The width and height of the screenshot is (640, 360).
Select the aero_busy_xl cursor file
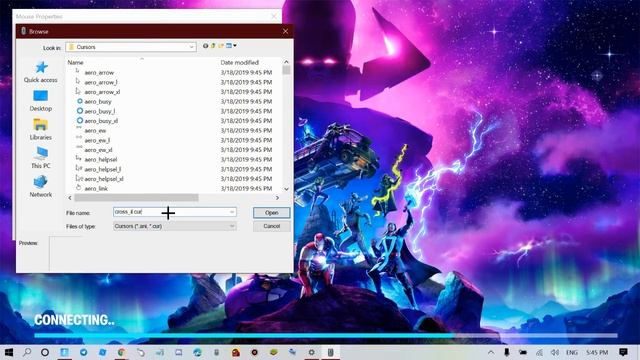tap(101, 121)
